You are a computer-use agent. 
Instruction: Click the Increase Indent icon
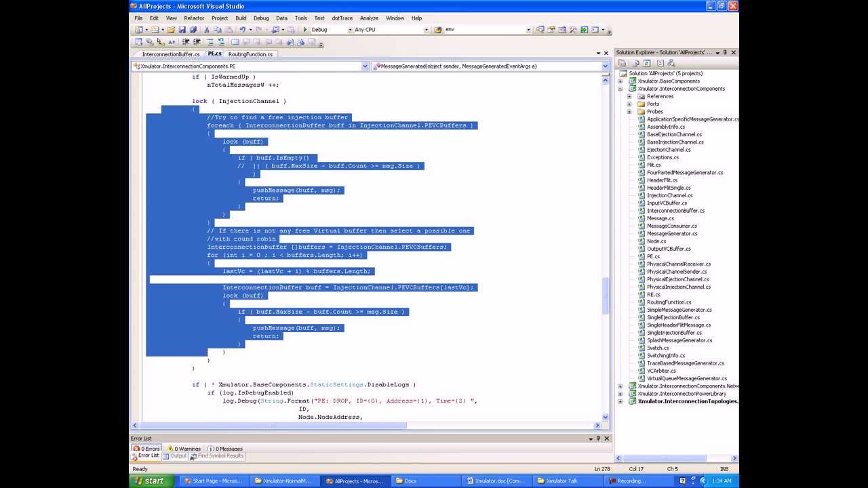pos(197,42)
